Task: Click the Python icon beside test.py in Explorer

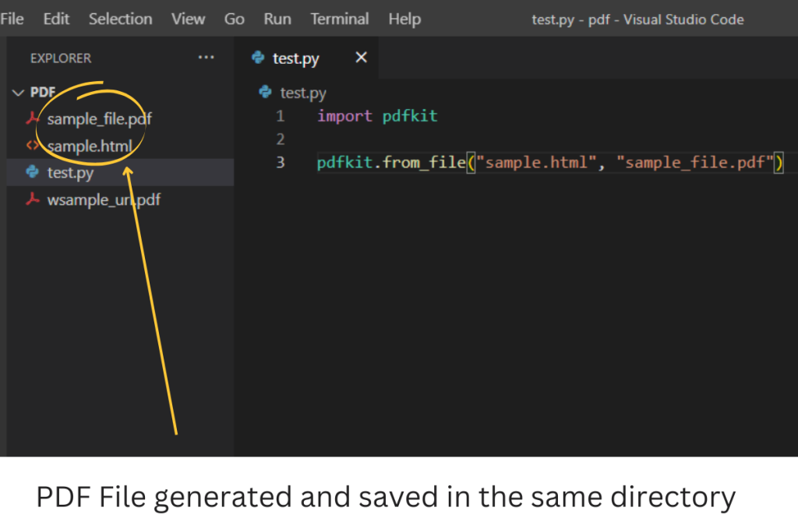Action: 33,172
